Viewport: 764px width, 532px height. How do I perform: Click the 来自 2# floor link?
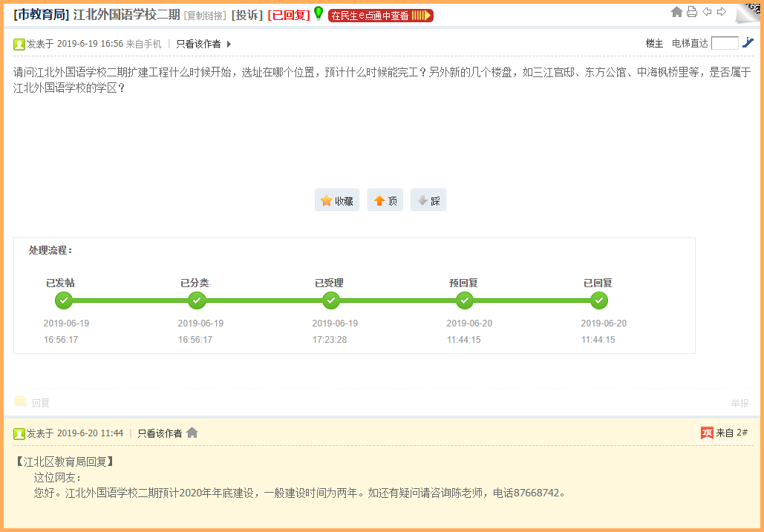[x=732, y=433]
